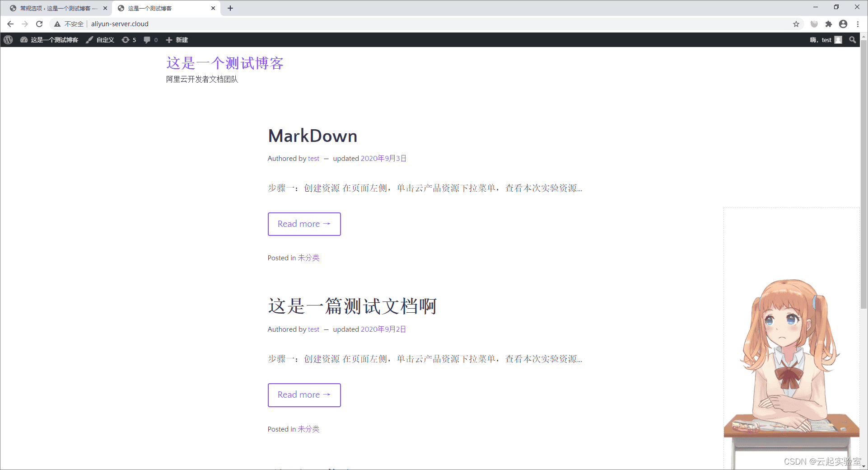Open Chrome's three-dot menu

pyautogui.click(x=858, y=24)
